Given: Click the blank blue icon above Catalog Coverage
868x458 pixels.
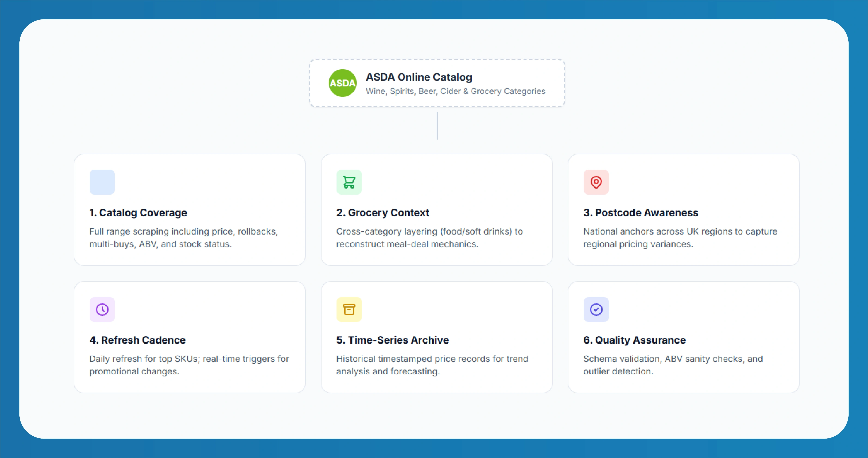Looking at the screenshot, I should pos(102,182).
